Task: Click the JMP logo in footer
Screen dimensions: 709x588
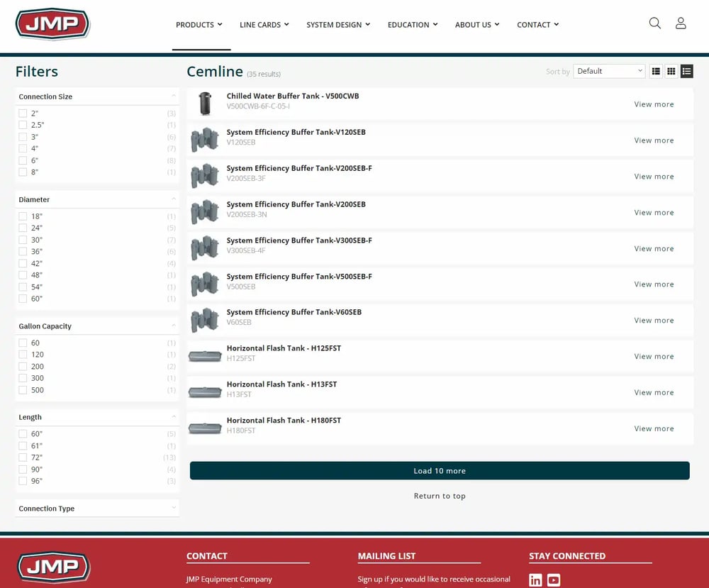Action: click(54, 567)
